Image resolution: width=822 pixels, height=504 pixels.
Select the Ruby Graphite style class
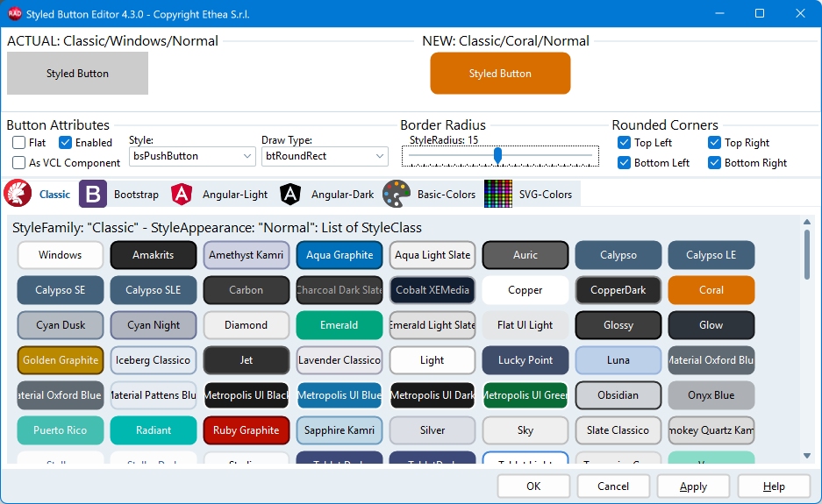click(246, 430)
